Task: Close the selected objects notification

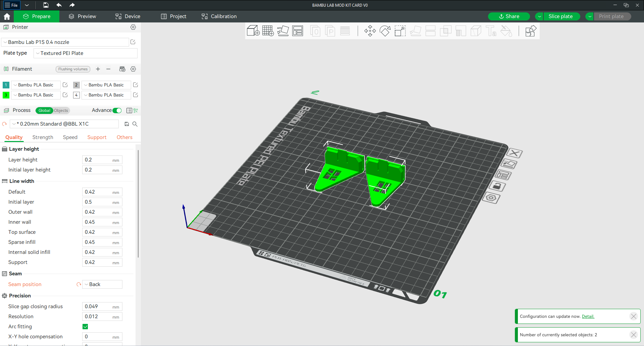Action: [633, 335]
